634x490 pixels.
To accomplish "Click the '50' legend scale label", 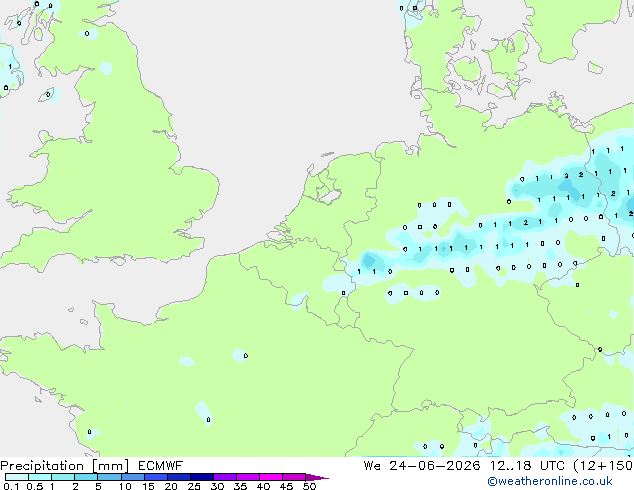I will 309,486.
